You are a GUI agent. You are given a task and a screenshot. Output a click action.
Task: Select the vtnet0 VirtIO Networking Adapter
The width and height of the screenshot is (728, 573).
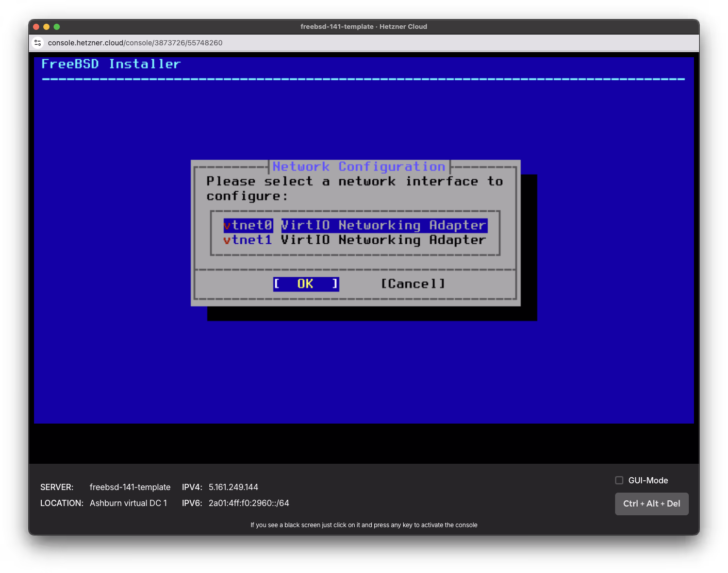tap(355, 225)
